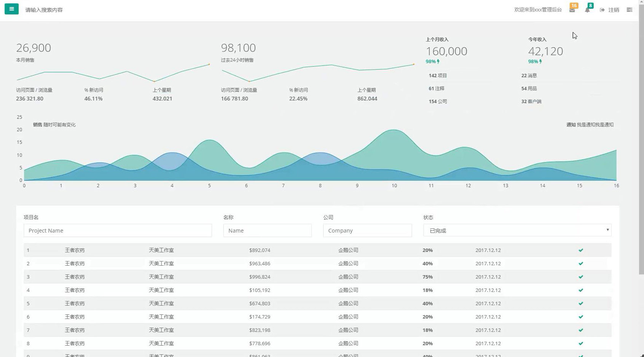Click the Company filter input
Viewport: 644px width, 357px height.
(x=367, y=231)
